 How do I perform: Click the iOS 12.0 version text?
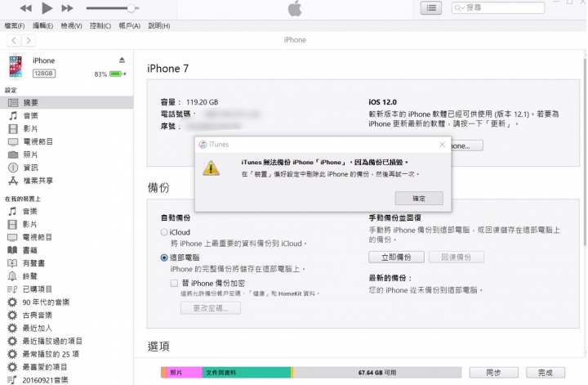[x=382, y=102]
